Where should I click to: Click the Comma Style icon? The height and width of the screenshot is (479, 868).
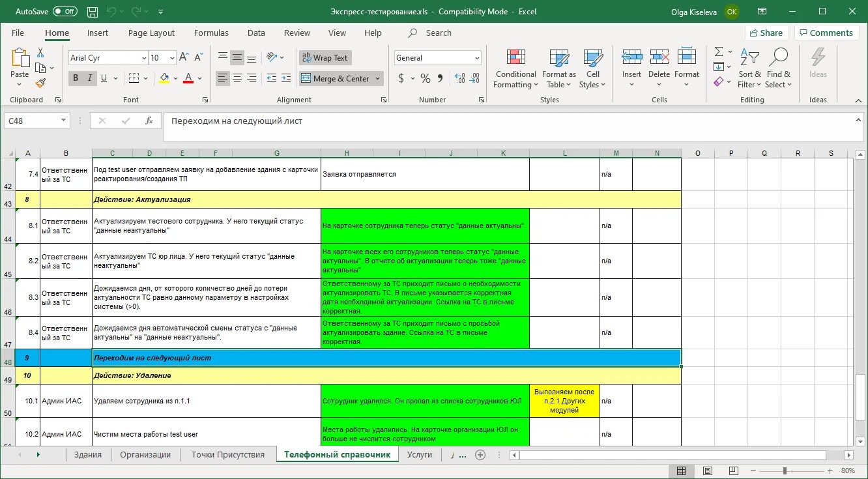pos(440,78)
